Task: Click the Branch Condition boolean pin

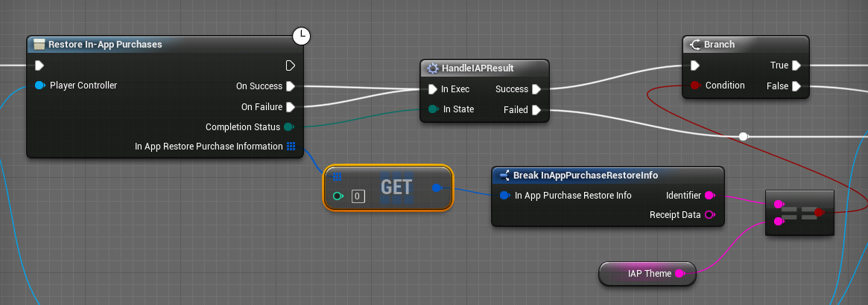Action: click(694, 86)
